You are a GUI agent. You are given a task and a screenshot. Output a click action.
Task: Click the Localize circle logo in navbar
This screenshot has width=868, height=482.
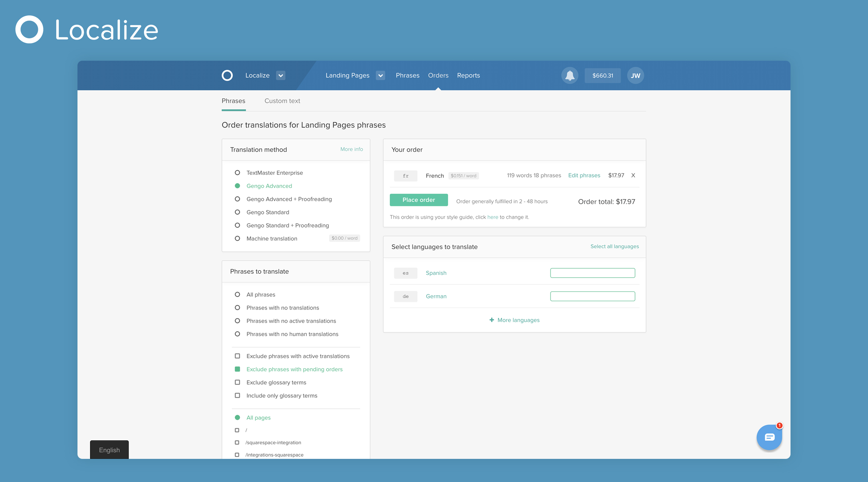[227, 76]
